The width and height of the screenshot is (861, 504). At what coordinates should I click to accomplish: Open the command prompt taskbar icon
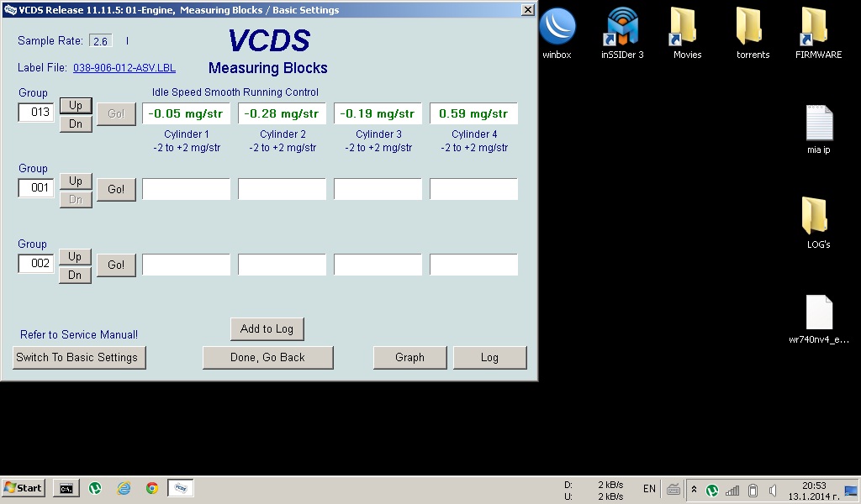point(66,488)
